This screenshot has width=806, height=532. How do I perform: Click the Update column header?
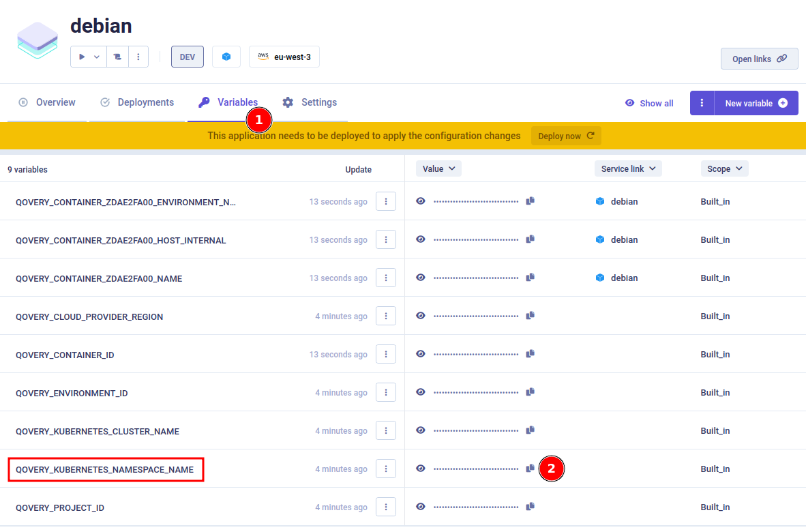coord(358,170)
